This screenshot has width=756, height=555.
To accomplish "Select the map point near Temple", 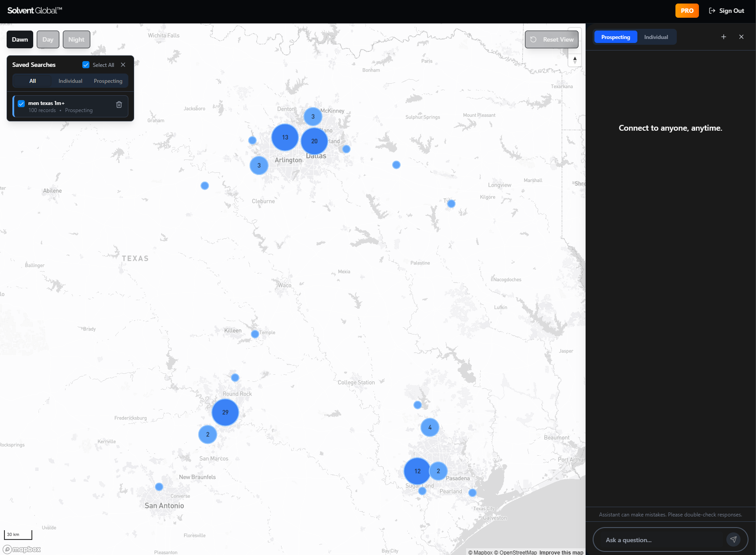I will click(255, 334).
